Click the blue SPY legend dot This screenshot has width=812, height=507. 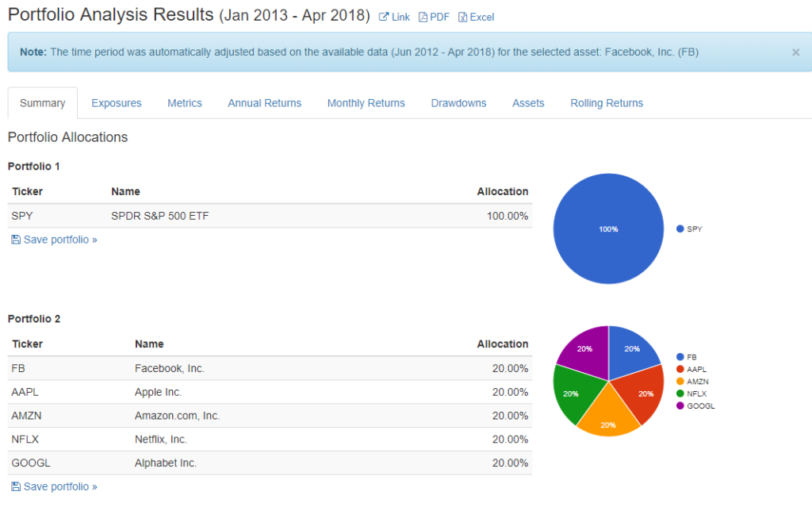[x=680, y=229]
